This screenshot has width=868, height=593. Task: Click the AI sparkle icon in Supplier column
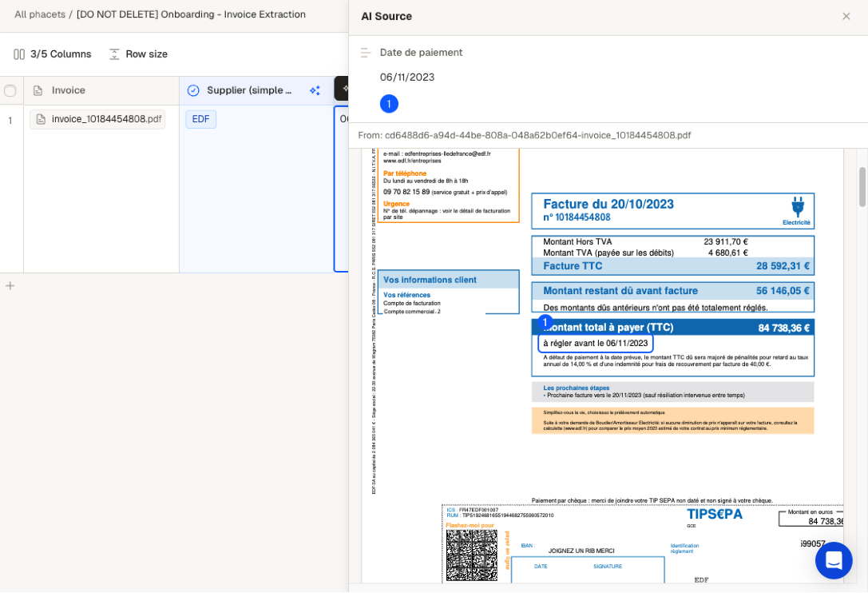(315, 90)
